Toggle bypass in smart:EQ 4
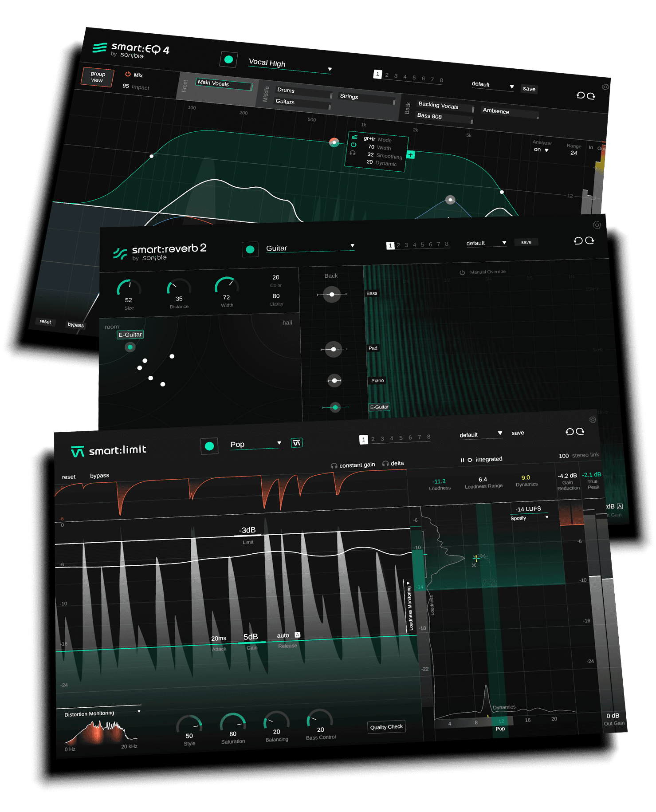This screenshot has width=656, height=812. tap(76, 325)
